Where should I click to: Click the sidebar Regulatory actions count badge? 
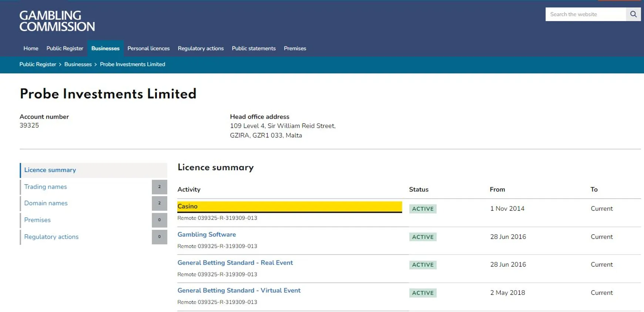tap(160, 237)
